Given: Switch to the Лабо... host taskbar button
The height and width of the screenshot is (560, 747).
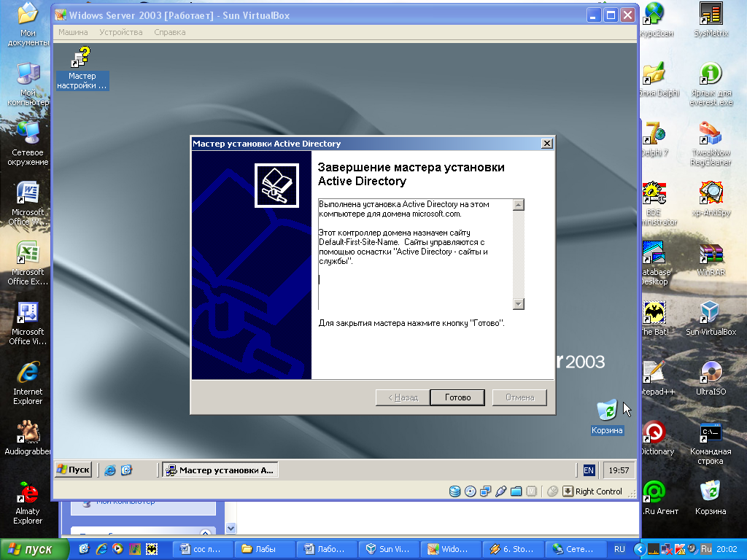Looking at the screenshot, I should point(326,549).
